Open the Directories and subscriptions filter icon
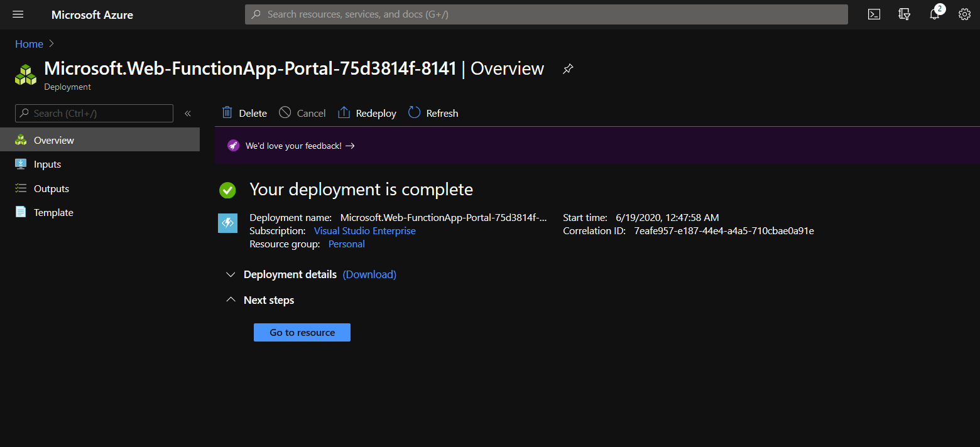The width and height of the screenshot is (980, 447). [904, 14]
